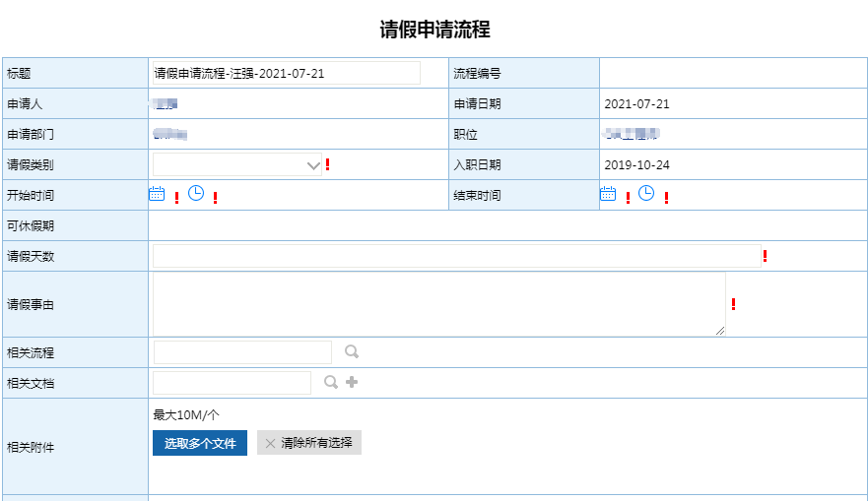Click the empty 流程编号 value cell
Viewport: 868px width, 501px height.
coord(732,73)
